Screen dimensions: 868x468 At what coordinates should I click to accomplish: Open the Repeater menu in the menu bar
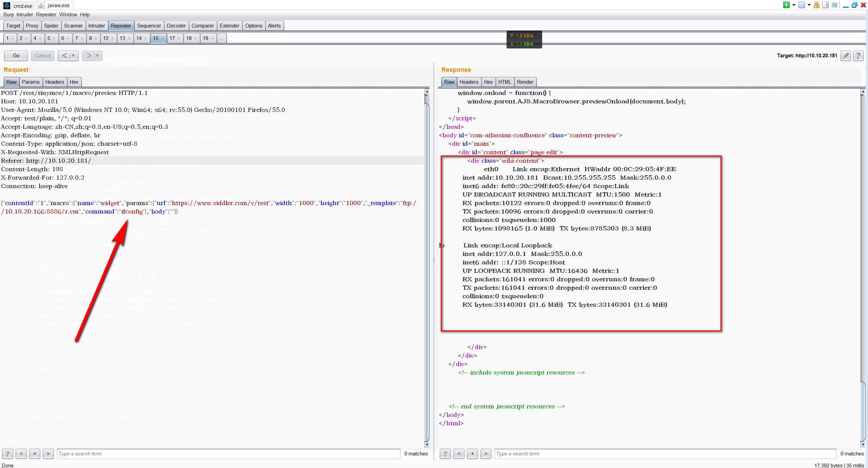(46, 15)
